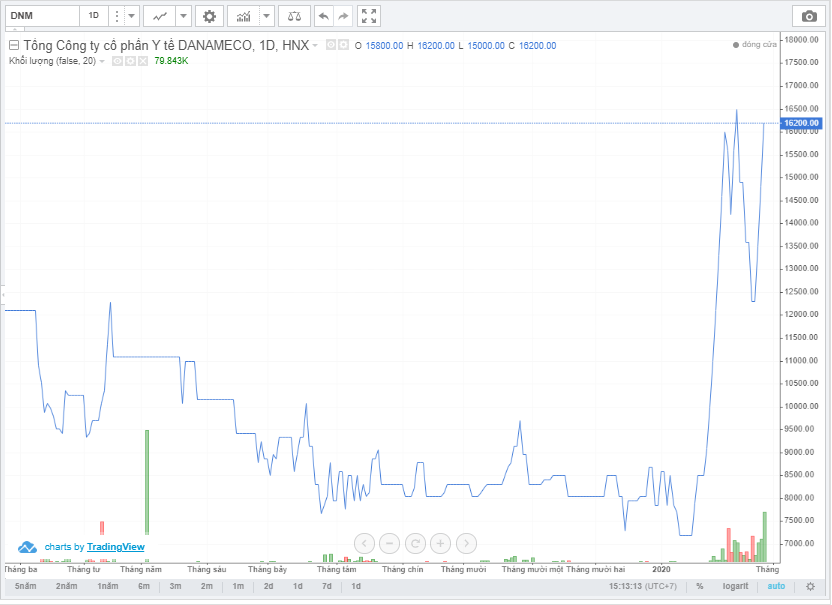This screenshot has height=605, width=832.
Task: Click the low price 15000.00
Action: (486, 46)
